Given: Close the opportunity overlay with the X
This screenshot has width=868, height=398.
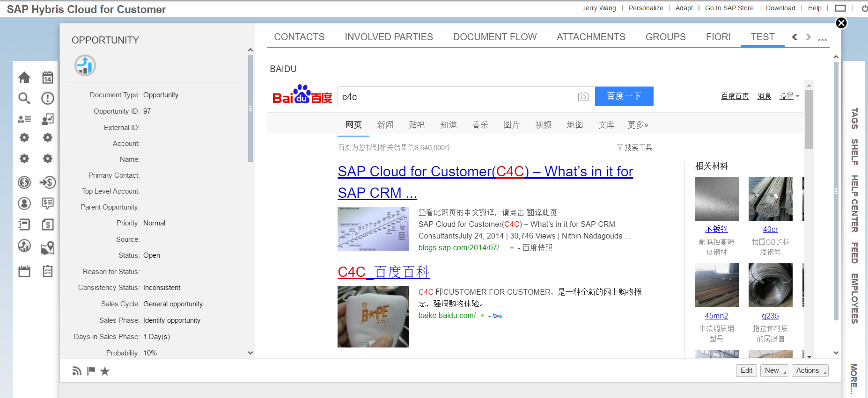Looking at the screenshot, I should tap(841, 23).
